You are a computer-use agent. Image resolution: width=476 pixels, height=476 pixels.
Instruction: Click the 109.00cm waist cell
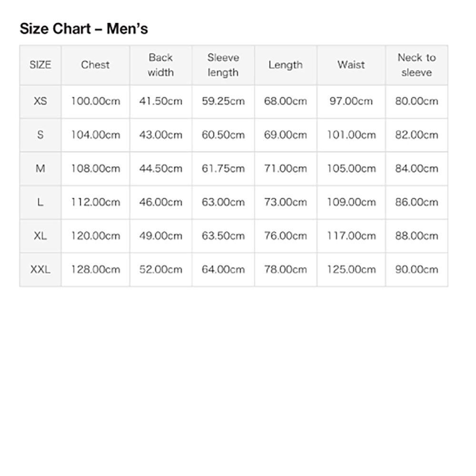[351, 202]
